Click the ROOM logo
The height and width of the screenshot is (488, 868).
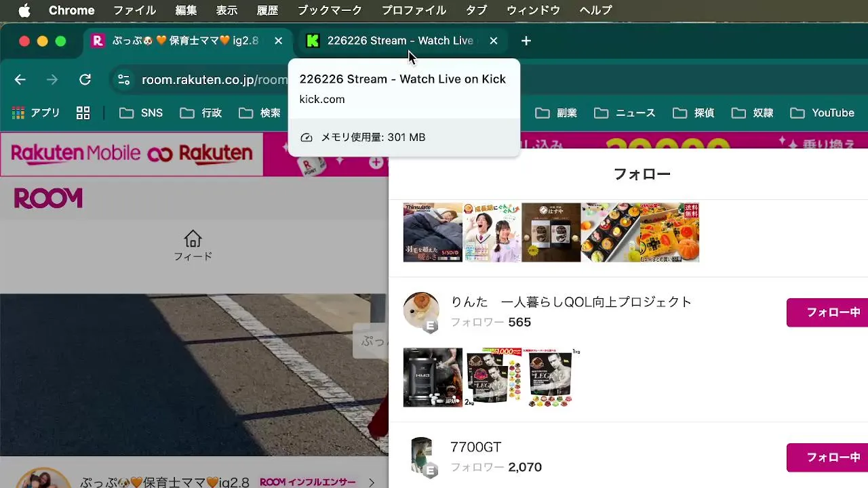coord(48,199)
